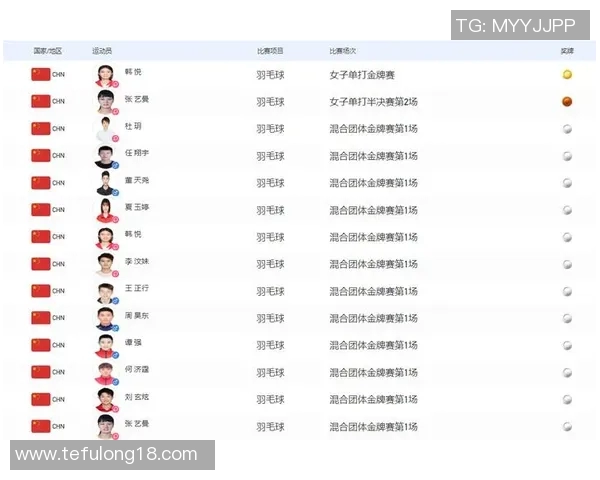Image resolution: width=600 pixels, height=480 pixels.
Task: Click the www.tefulong18.com watermark link
Action: [x=107, y=454]
